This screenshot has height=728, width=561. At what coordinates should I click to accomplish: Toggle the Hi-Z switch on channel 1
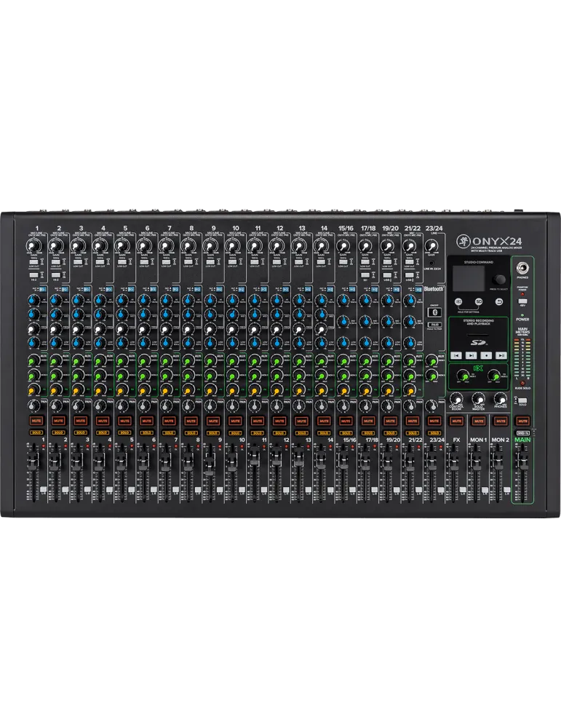[33, 276]
